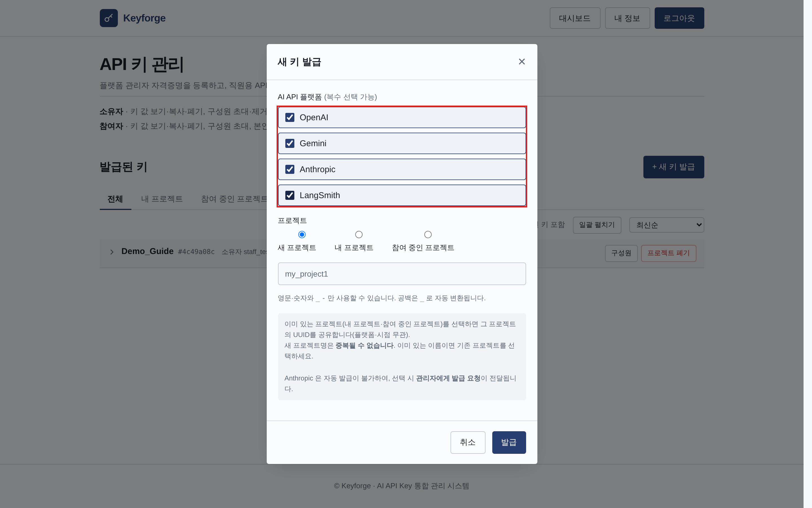Click the OpenAI label text
Image resolution: width=812 pixels, height=508 pixels.
point(314,117)
